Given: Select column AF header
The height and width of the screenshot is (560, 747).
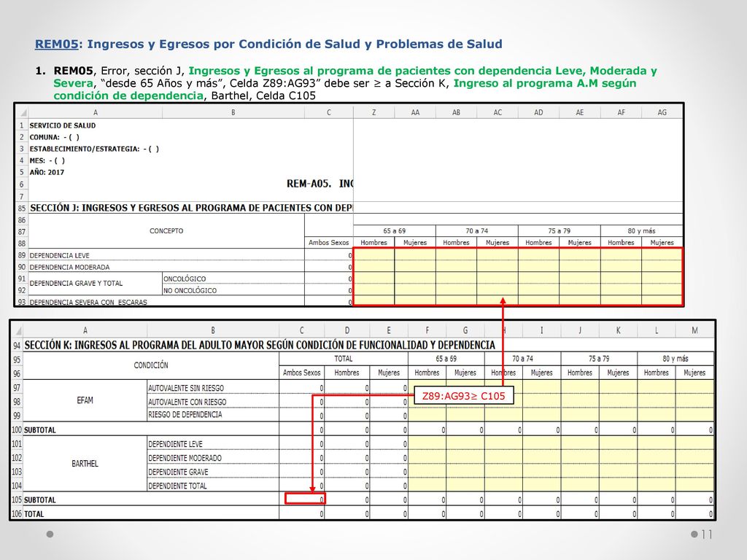Looking at the screenshot, I should 622,112.
